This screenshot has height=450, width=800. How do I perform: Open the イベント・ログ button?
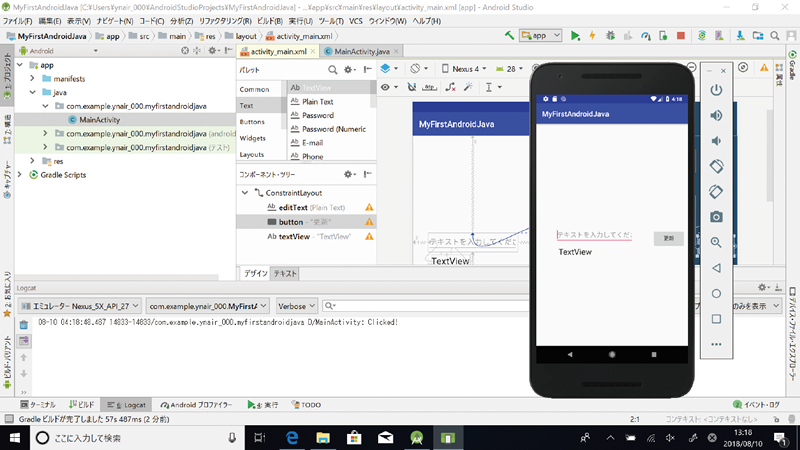click(x=756, y=405)
